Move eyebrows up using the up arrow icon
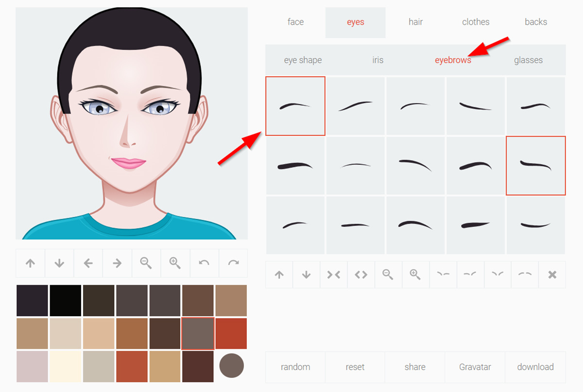583x392 pixels. coord(279,274)
